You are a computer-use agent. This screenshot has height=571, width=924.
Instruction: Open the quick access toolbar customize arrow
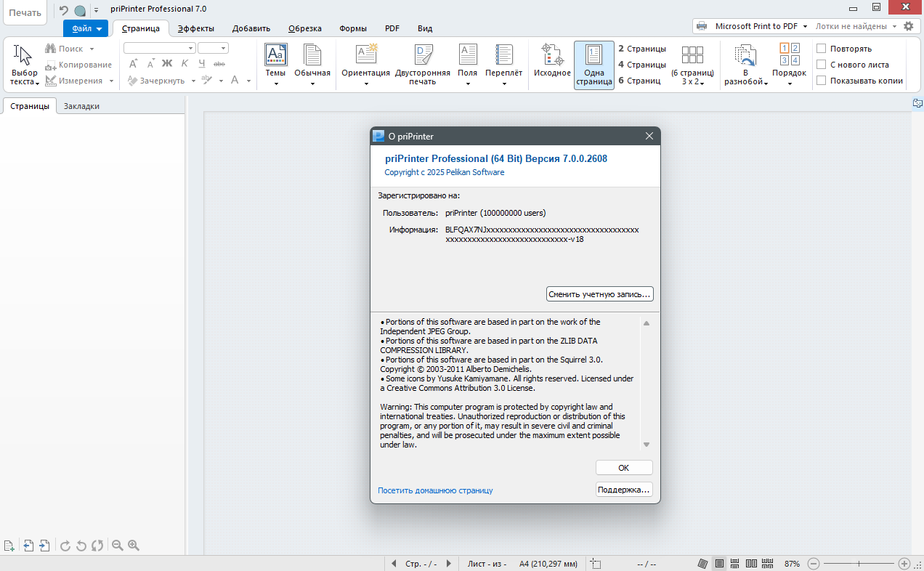[96, 10]
